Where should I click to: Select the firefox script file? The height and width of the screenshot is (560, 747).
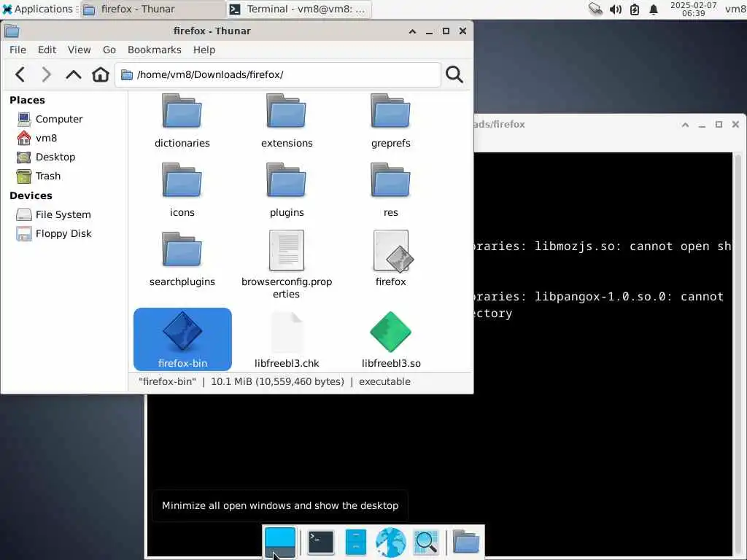391,260
